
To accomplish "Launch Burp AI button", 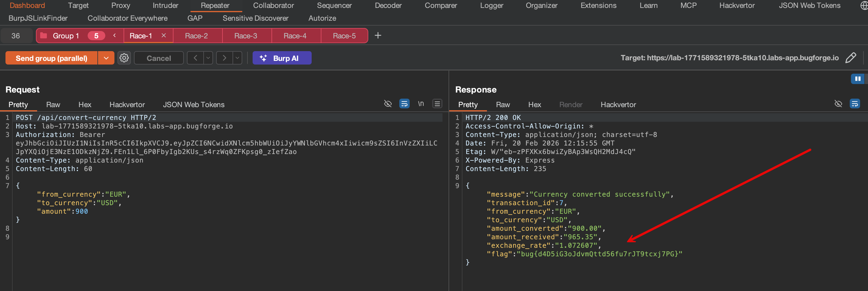I will point(282,58).
